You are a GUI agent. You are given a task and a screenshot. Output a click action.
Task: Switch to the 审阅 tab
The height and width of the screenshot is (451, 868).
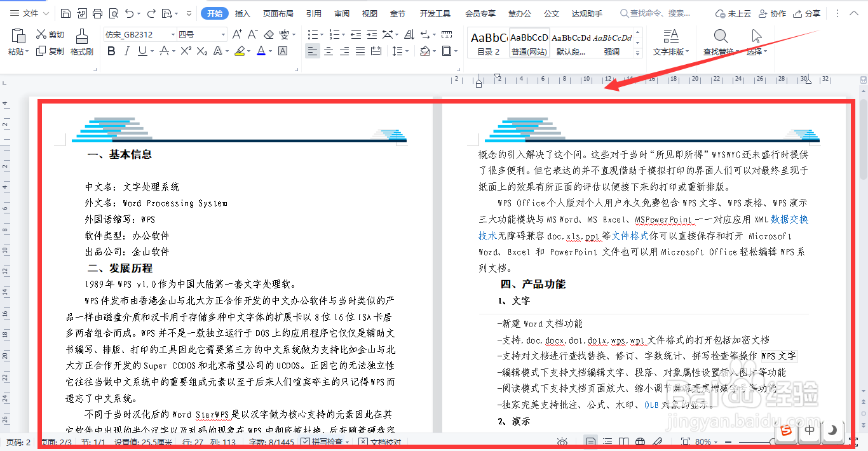(x=342, y=13)
